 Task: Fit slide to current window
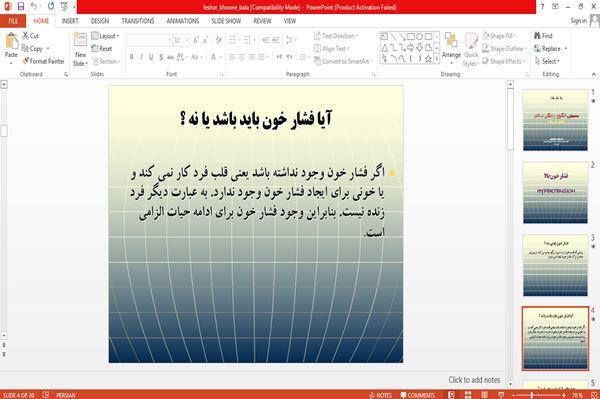click(x=595, y=395)
